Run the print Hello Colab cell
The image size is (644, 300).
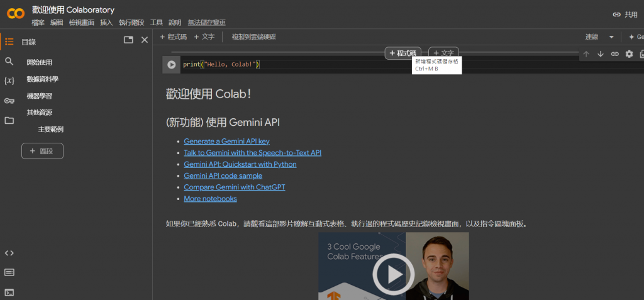point(171,65)
